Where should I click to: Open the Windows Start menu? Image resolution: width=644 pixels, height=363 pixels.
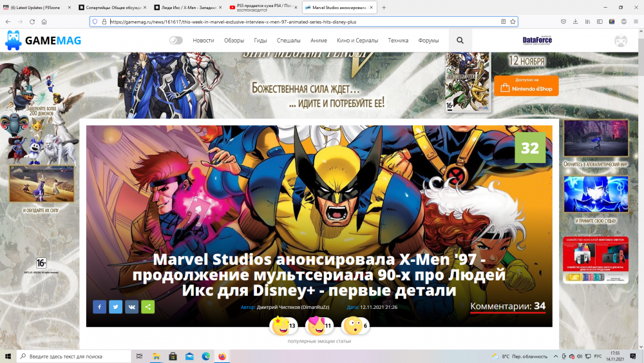pyautogui.click(x=8, y=356)
